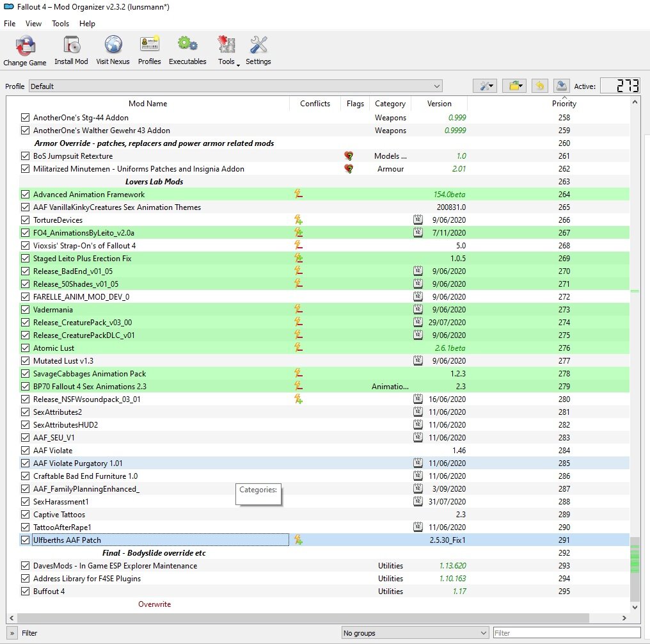Open the File menu
Image resolution: width=650 pixels, height=644 pixels.
[x=10, y=24]
